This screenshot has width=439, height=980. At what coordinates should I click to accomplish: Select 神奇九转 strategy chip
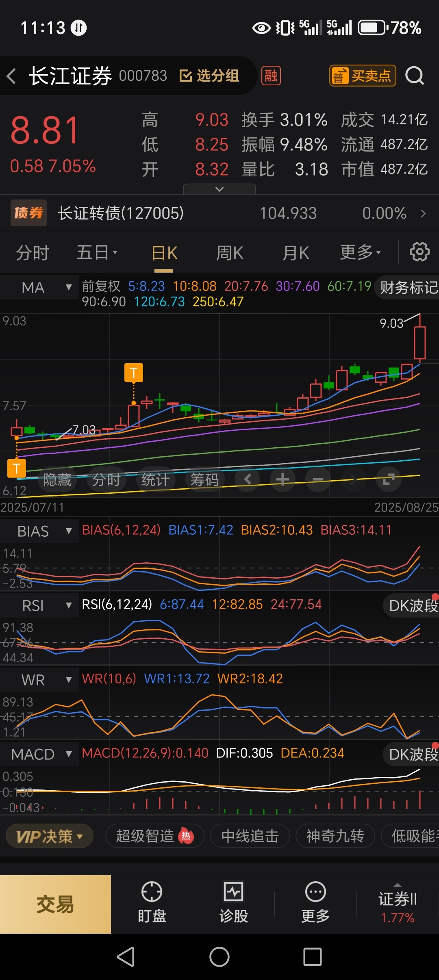(x=335, y=836)
